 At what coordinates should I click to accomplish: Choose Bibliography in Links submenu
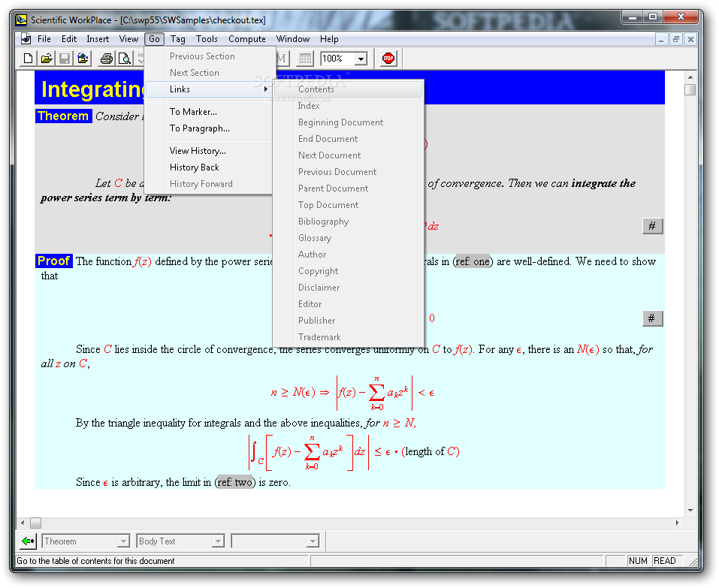(348, 221)
